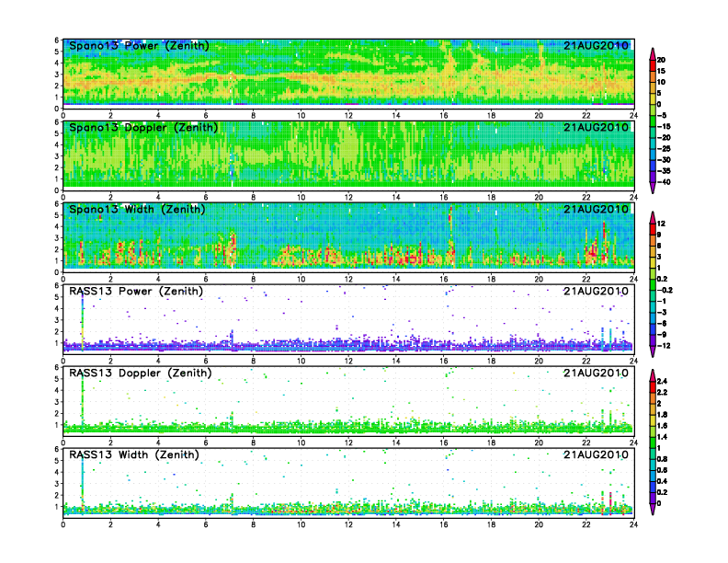Click the 'Spano13 Doppler (Zenith)' panel title
This screenshot has width=728, height=563.
[x=143, y=127]
